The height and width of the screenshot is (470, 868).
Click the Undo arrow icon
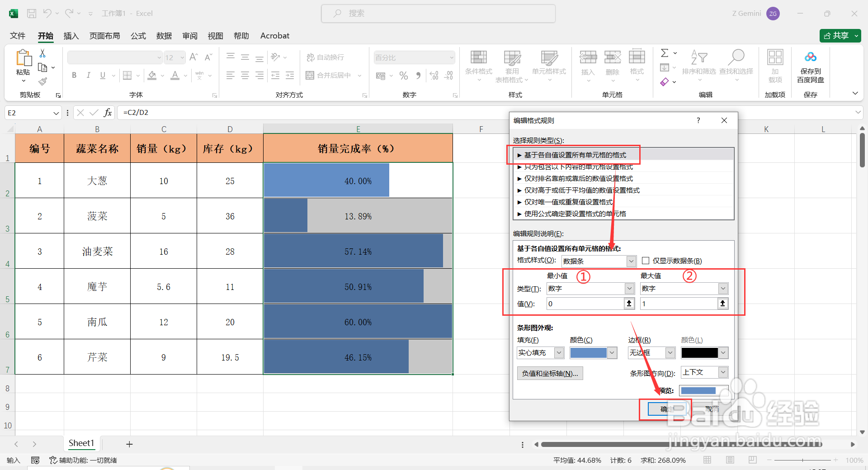tap(47, 14)
